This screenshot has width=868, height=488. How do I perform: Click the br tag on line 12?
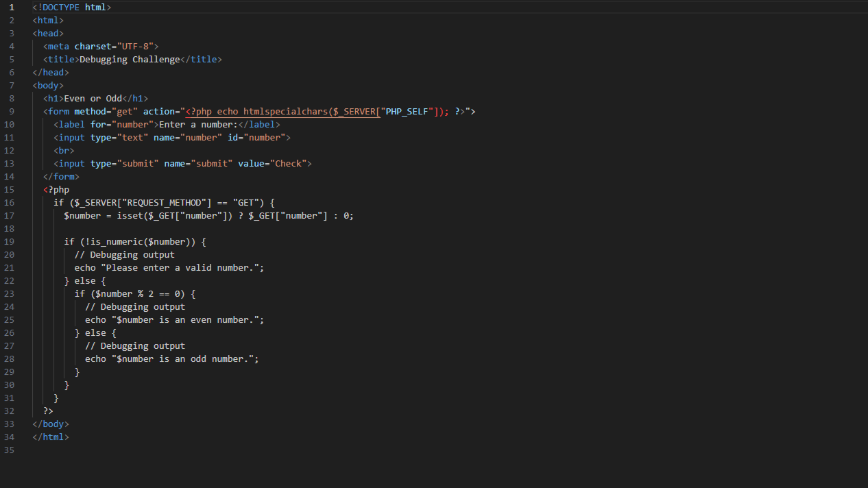[64, 150]
